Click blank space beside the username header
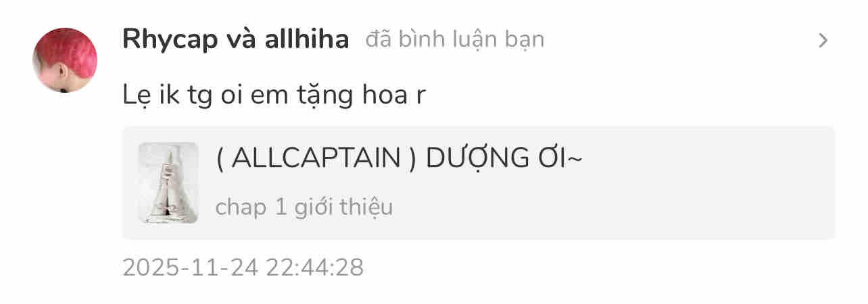 676,41
